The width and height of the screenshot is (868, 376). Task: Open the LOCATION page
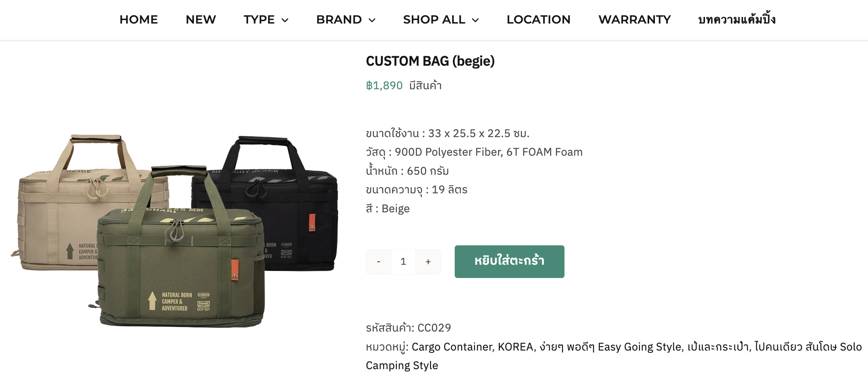[538, 20]
